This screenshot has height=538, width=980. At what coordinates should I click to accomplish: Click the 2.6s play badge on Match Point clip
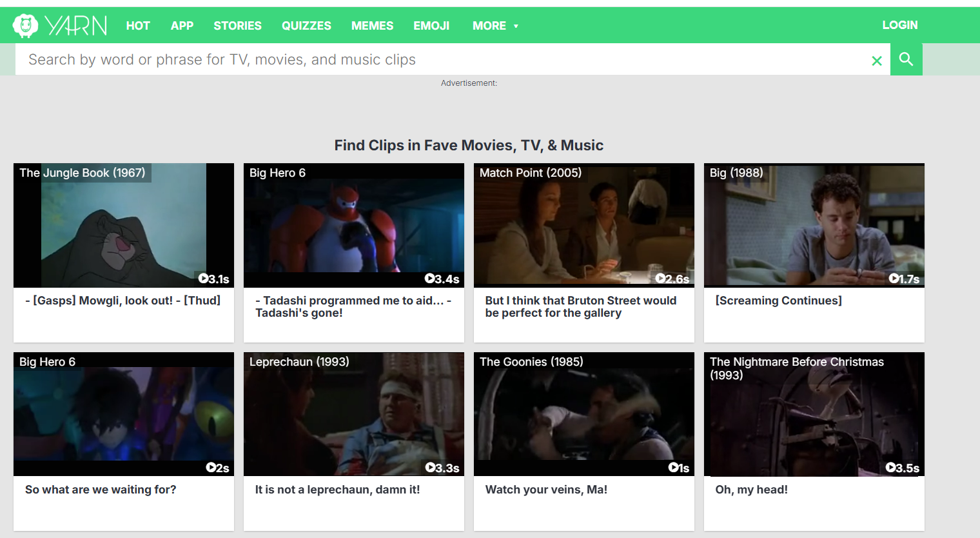click(672, 279)
